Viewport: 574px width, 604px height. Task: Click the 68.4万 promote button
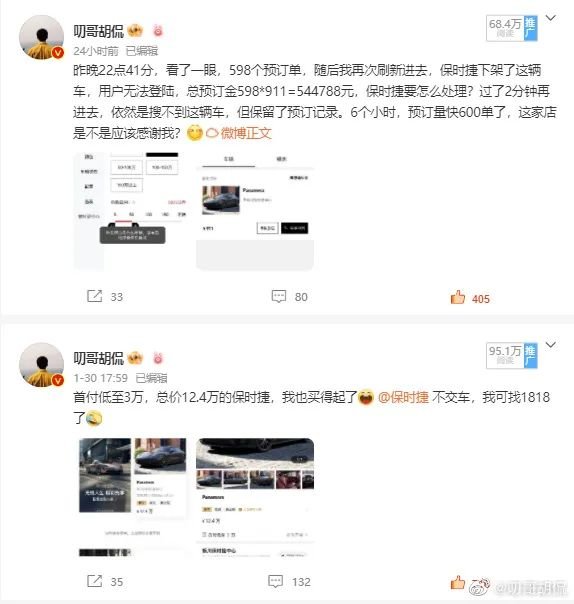[x=512, y=28]
